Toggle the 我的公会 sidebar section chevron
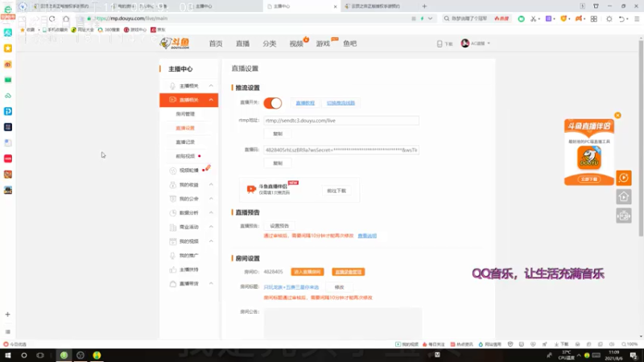The width and height of the screenshot is (644, 362). pos(211,199)
